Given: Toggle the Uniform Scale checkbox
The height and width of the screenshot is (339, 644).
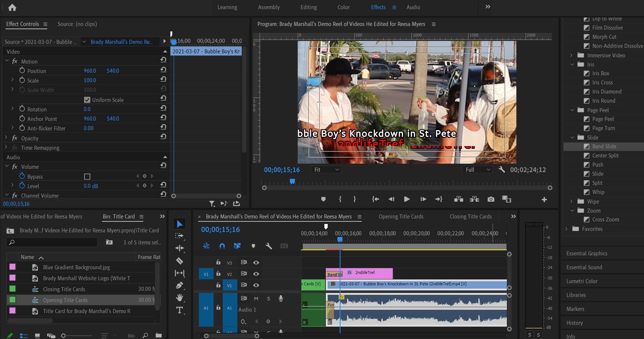Looking at the screenshot, I should [x=87, y=100].
